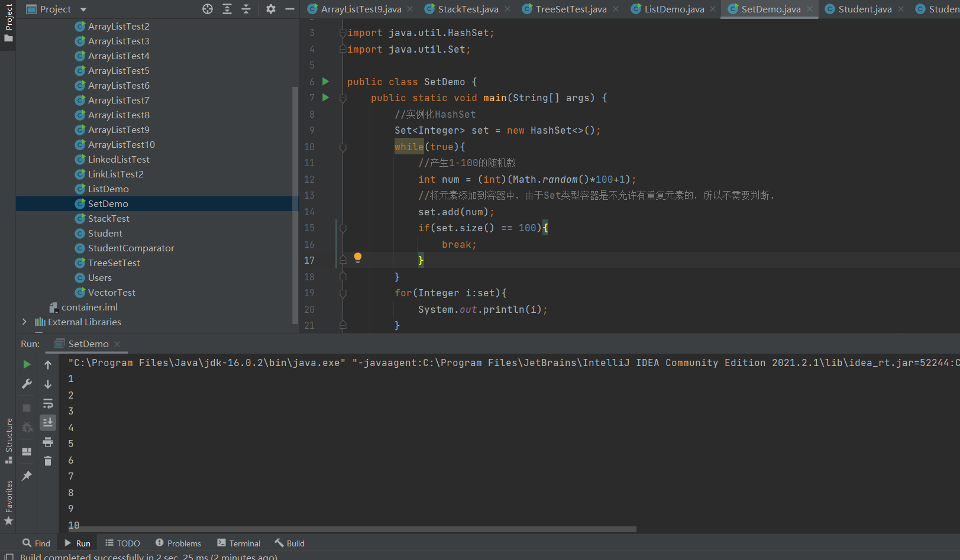Hide the Project tool window
This screenshot has width=960, height=560.
coord(290,9)
